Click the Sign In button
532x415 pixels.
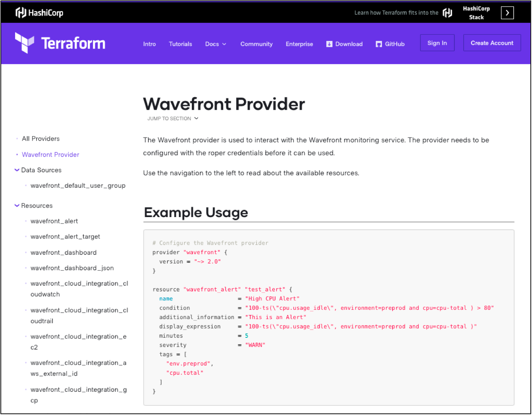point(437,43)
